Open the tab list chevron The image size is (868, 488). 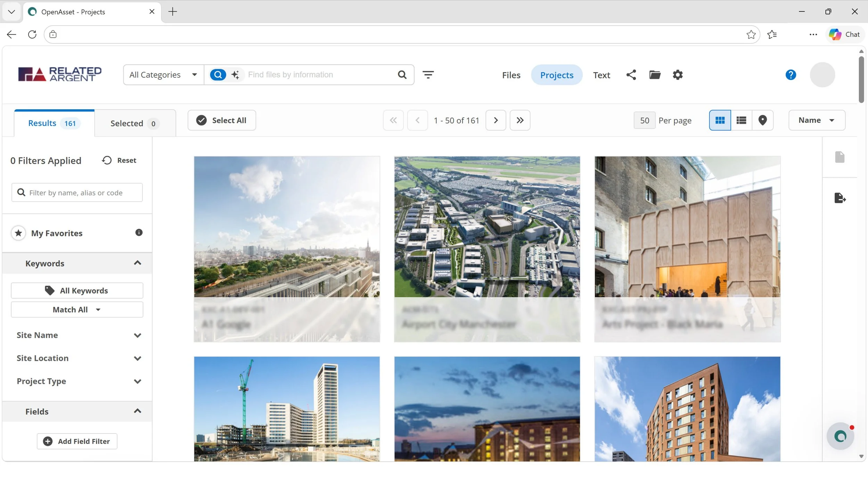click(11, 12)
